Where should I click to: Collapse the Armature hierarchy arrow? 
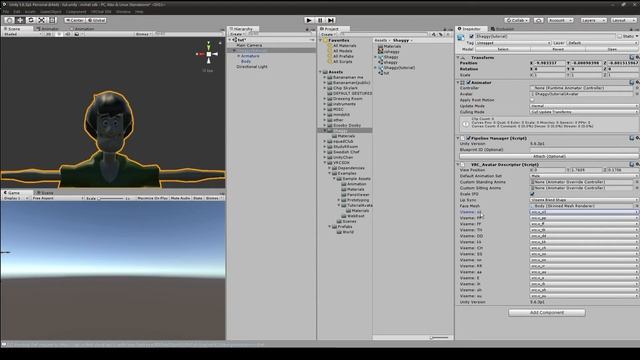click(238, 56)
